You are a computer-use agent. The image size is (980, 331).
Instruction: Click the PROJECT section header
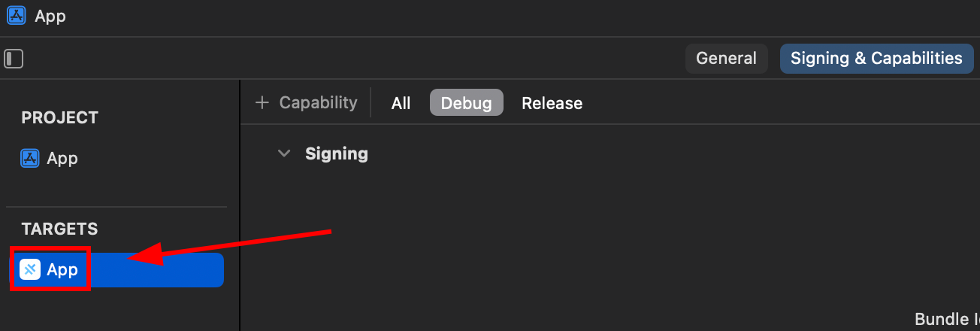click(59, 117)
